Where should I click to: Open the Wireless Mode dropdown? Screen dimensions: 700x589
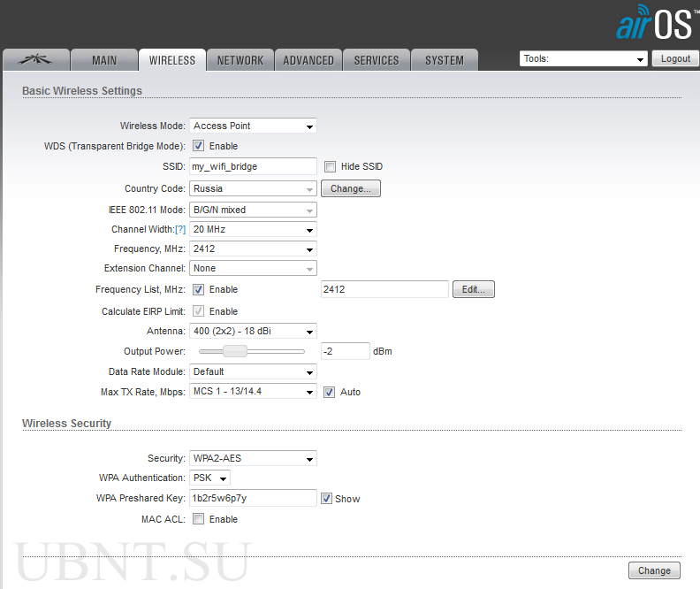coord(253,126)
